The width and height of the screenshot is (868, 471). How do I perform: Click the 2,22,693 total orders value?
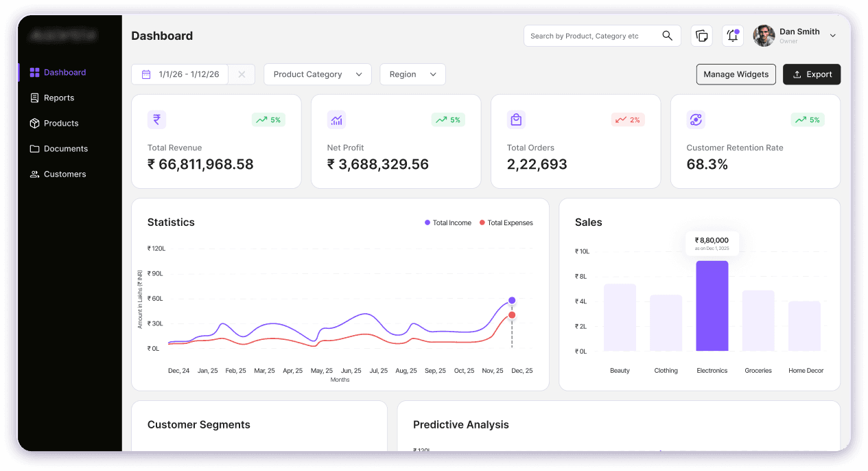tap(537, 164)
